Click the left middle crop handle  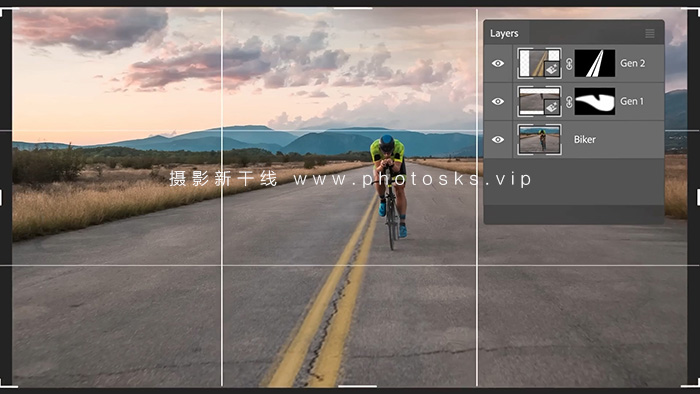[x=1, y=197]
